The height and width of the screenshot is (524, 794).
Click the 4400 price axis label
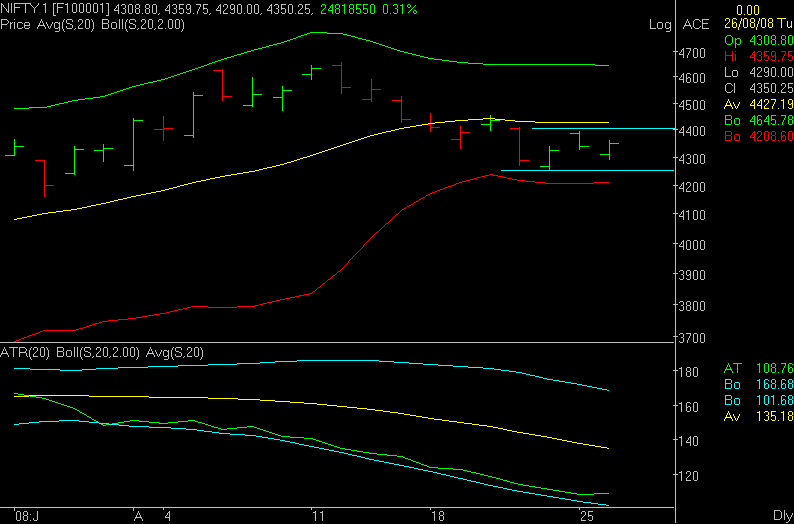[x=693, y=132]
